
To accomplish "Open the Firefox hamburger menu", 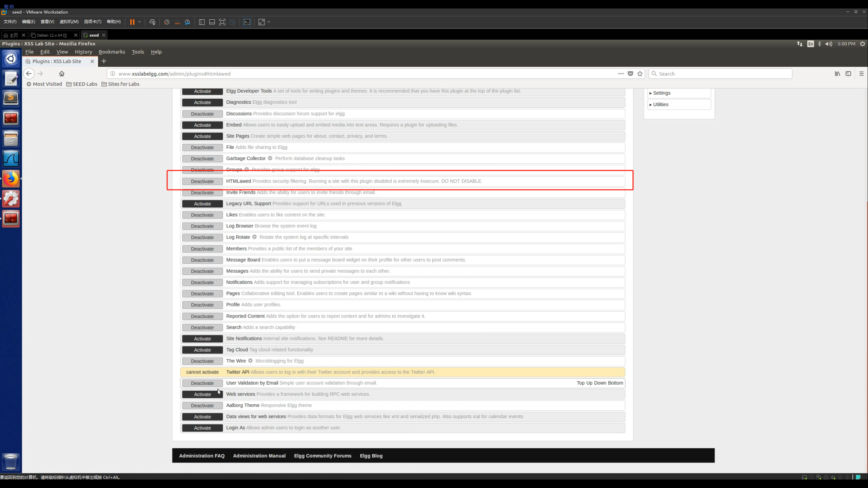I will (861, 74).
